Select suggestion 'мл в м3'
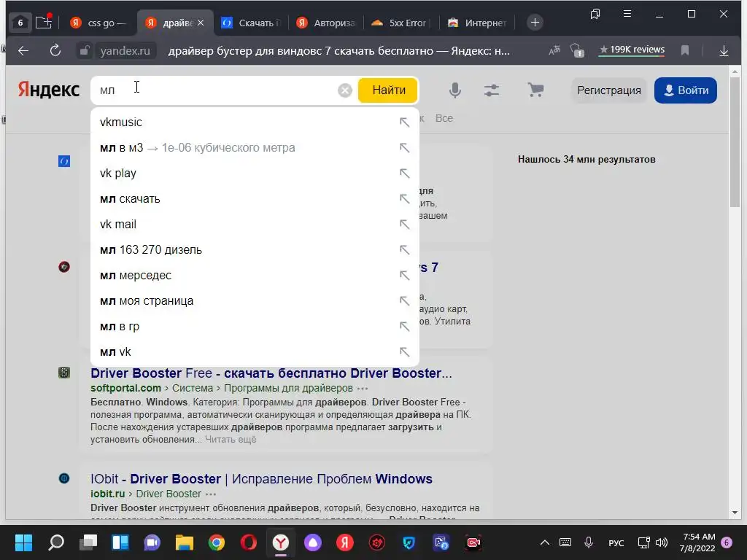The image size is (747, 560). click(255, 148)
